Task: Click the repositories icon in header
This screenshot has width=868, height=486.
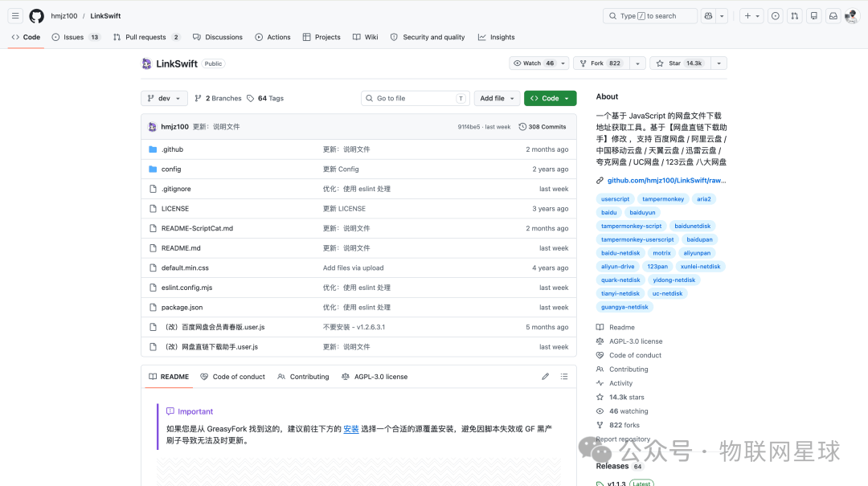Action: click(813, 16)
